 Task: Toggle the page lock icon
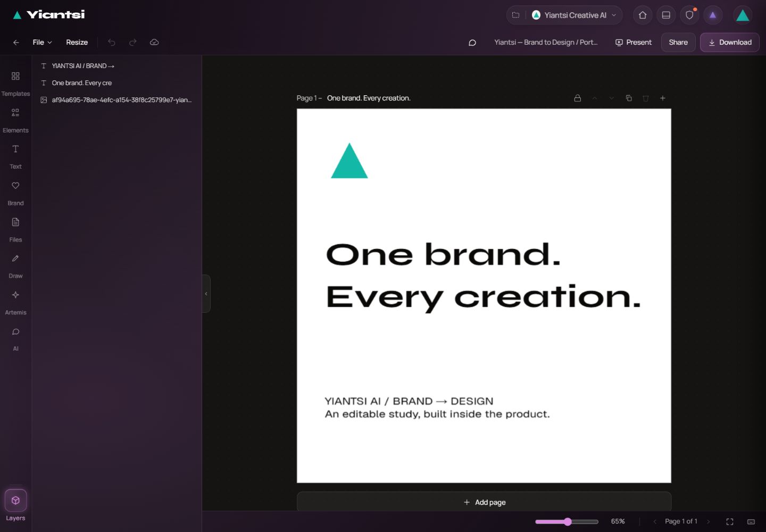click(x=578, y=98)
